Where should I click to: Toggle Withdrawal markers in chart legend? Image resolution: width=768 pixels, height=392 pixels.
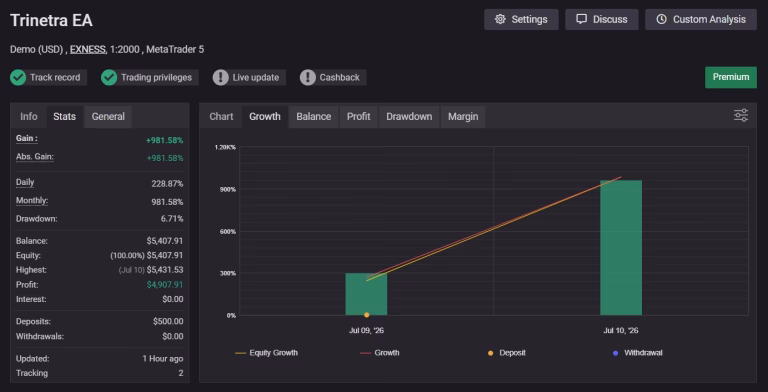(x=638, y=353)
